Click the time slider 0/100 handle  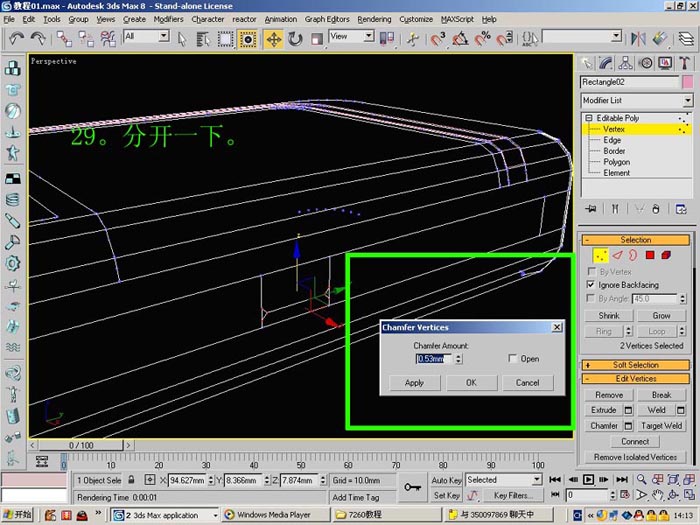81,446
